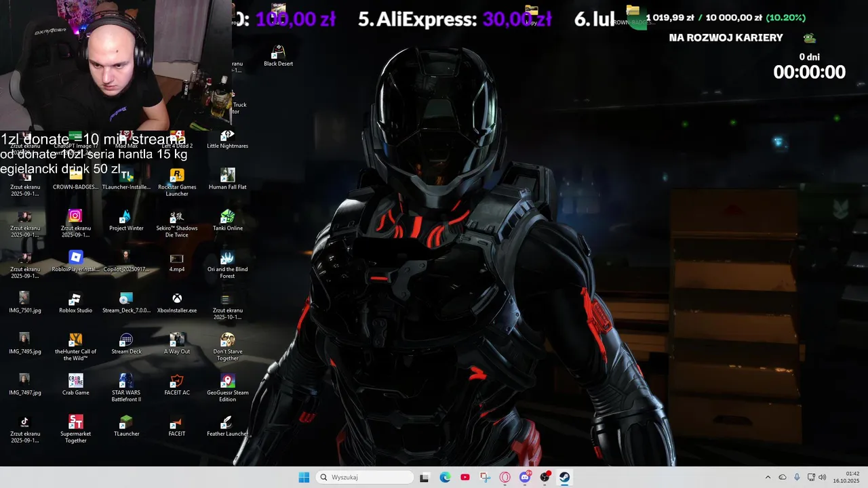Select the Mad Max desktop icon
The width and height of the screenshot is (868, 488).
click(126, 140)
